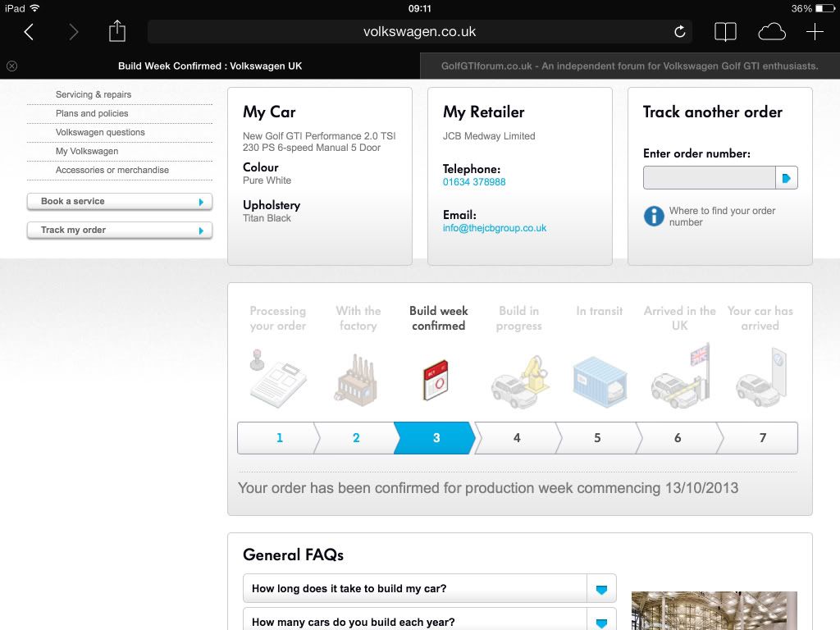The width and height of the screenshot is (840, 630).
Task: Tap the volkswagen.co.uk address bar
Action: coord(419,32)
